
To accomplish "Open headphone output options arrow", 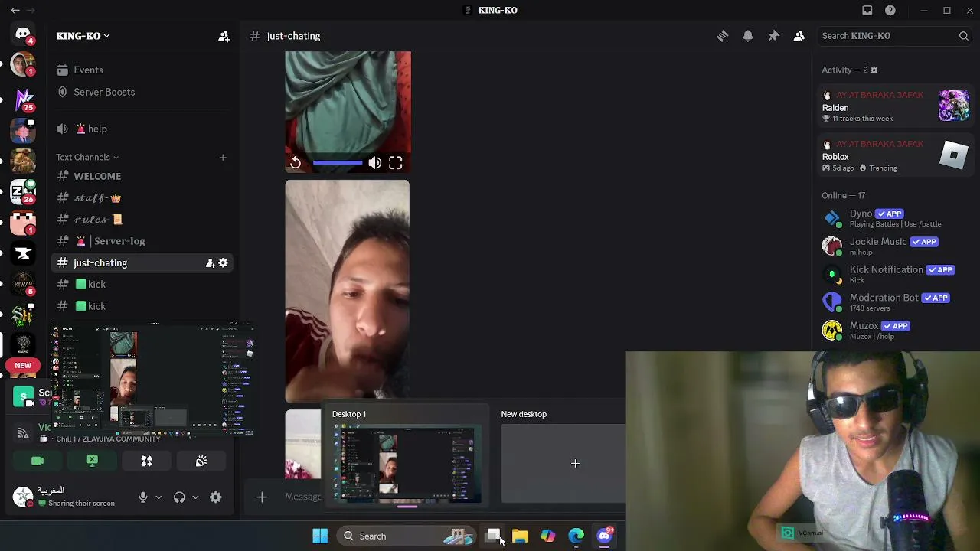I will coord(195,497).
